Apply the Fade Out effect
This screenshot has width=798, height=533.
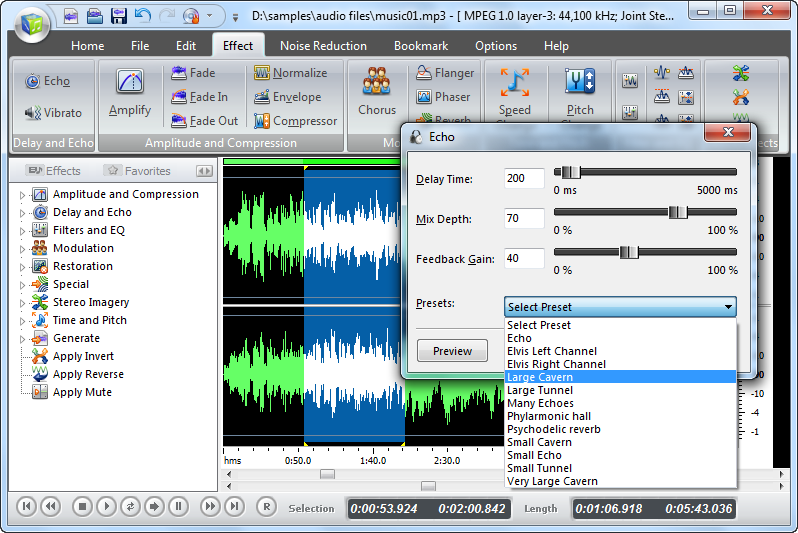point(205,121)
